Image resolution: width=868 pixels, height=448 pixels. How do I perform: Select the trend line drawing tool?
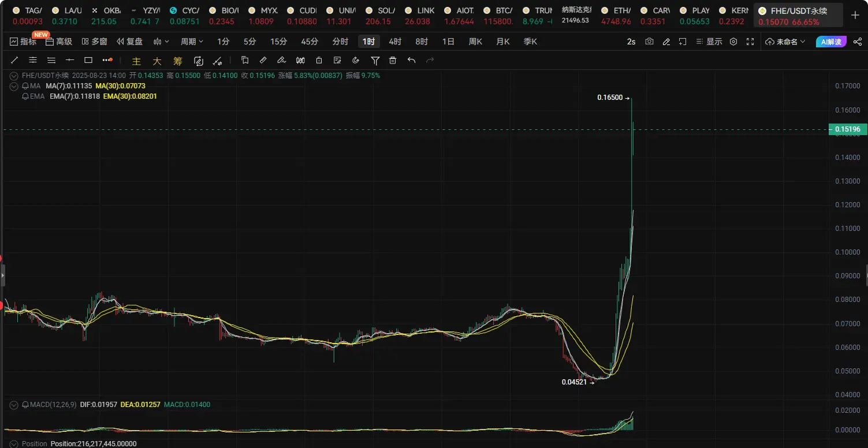click(x=14, y=60)
